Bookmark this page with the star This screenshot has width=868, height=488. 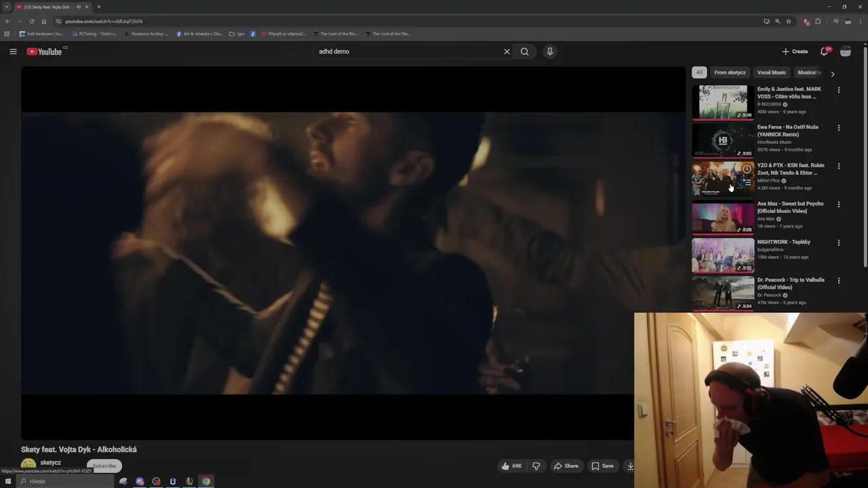(789, 21)
